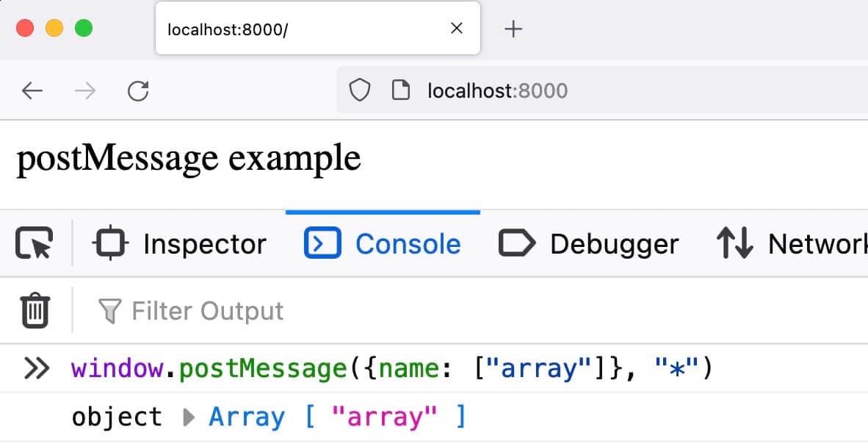The height and width of the screenshot is (444, 868).
Task: Open the shield tracking protection icon
Action: (359, 90)
